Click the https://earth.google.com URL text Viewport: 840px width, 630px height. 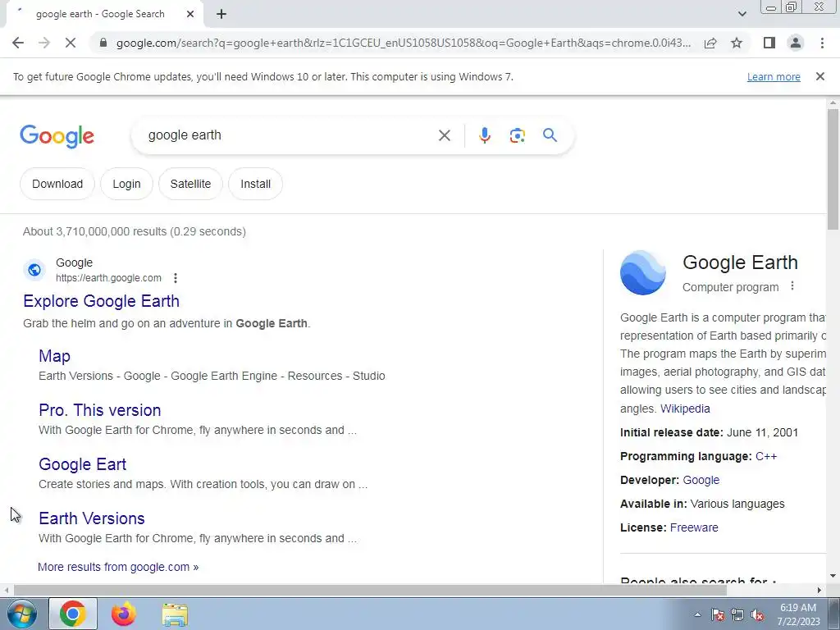coord(108,278)
